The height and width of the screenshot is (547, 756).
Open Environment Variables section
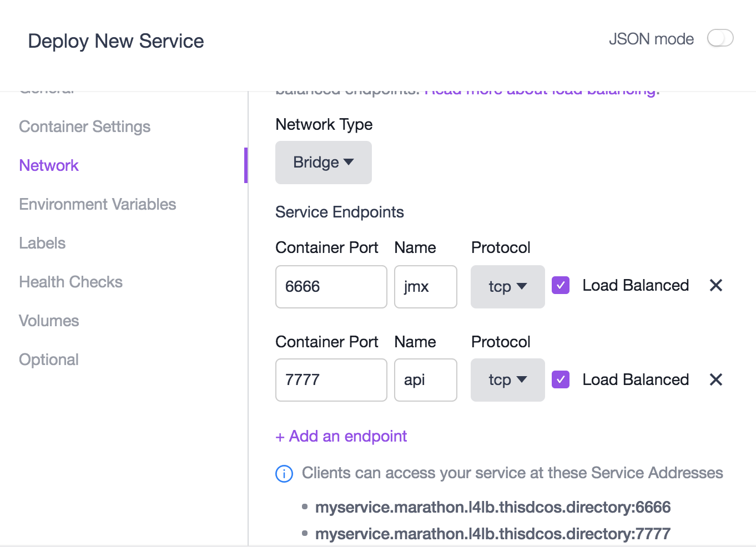click(97, 204)
